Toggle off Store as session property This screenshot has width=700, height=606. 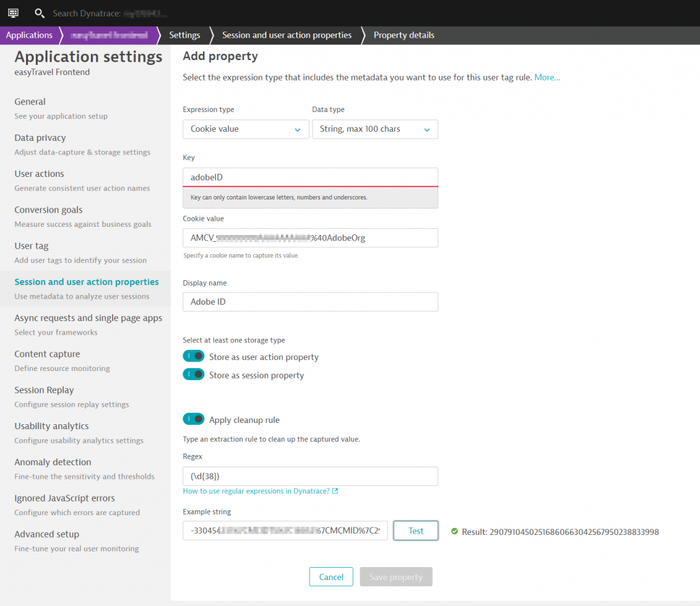click(x=192, y=374)
